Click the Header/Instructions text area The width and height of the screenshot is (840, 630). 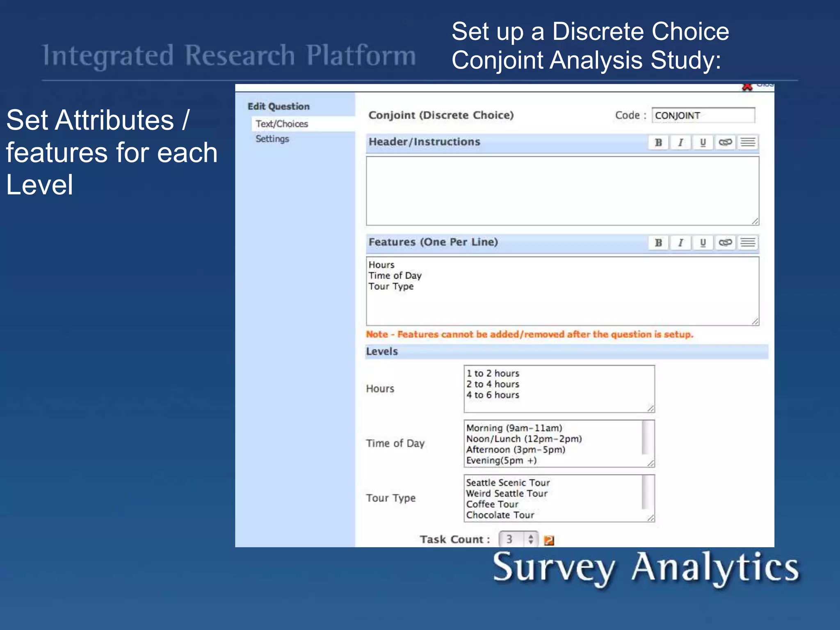(562, 191)
